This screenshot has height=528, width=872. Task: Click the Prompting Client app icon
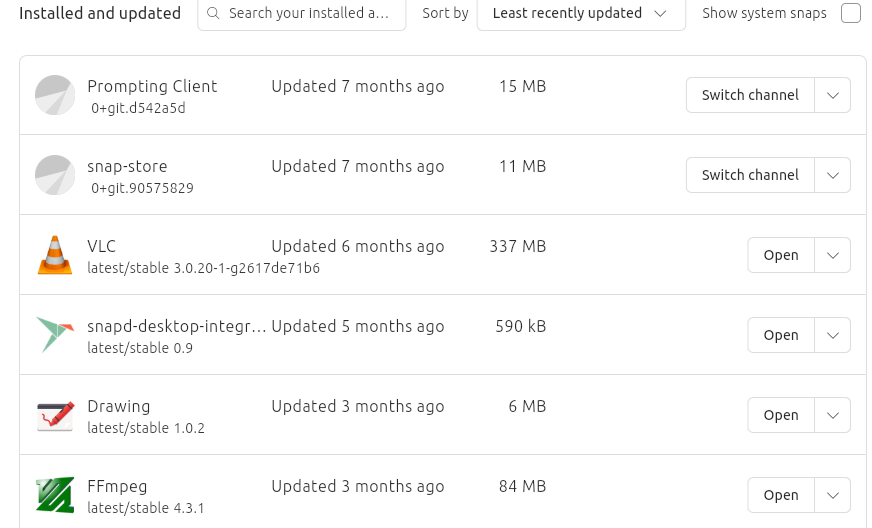coord(55,95)
